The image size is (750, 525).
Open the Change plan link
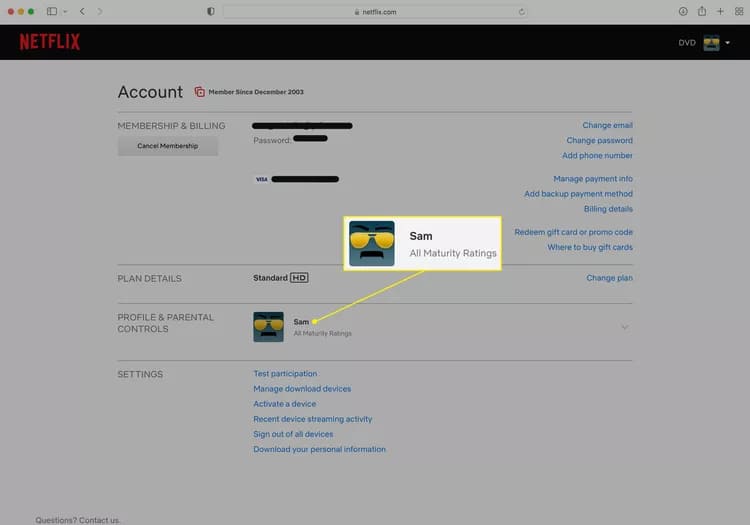point(609,278)
